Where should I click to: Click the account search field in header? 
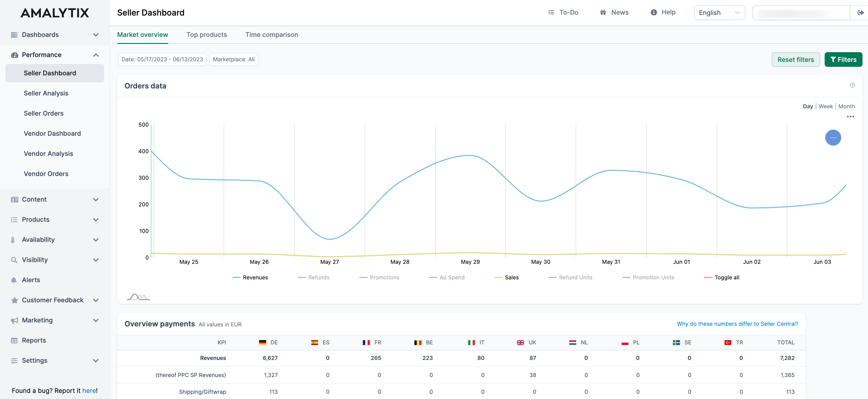(801, 13)
